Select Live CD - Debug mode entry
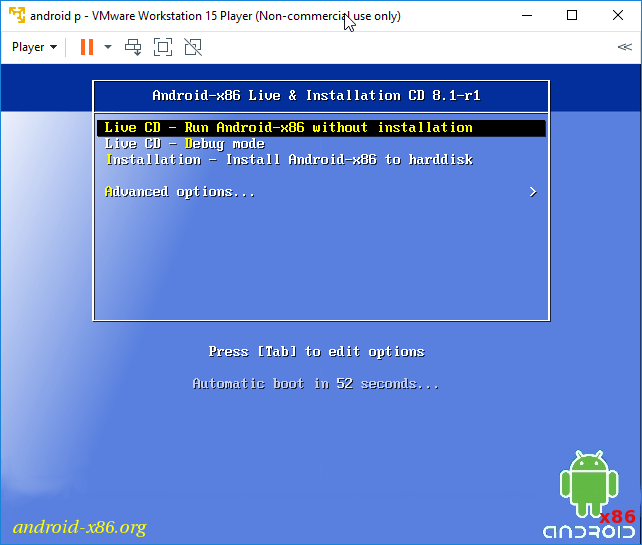 184,144
